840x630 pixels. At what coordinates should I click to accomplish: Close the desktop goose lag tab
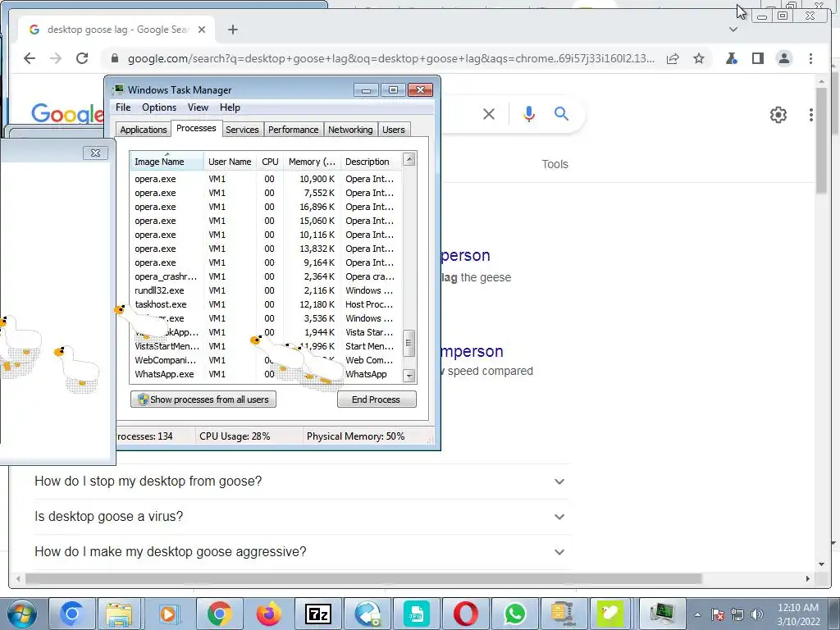click(202, 30)
